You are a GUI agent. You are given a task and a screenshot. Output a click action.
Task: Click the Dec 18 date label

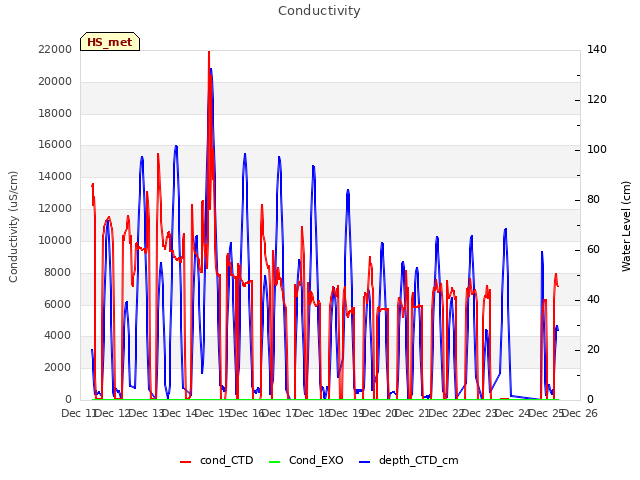click(x=312, y=413)
